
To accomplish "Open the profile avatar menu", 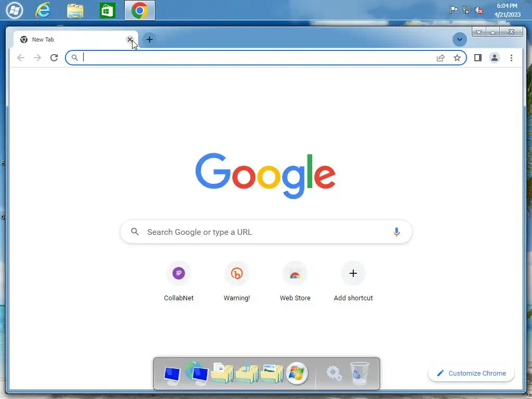I will (x=495, y=58).
